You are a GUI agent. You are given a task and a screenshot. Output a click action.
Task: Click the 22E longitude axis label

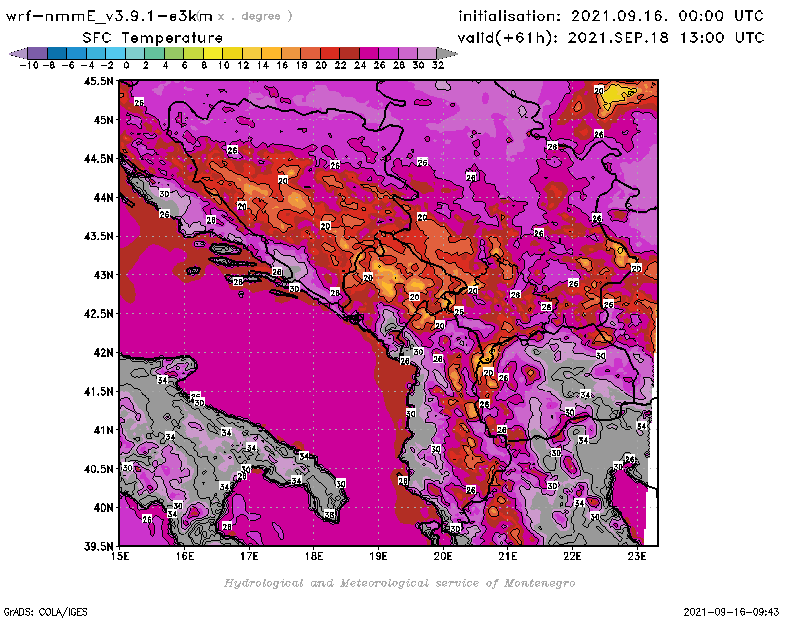[x=572, y=556]
